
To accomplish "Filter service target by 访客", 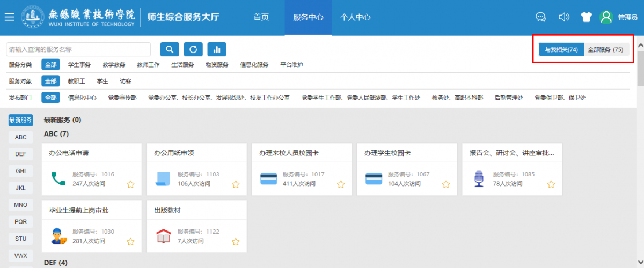I will [x=126, y=81].
